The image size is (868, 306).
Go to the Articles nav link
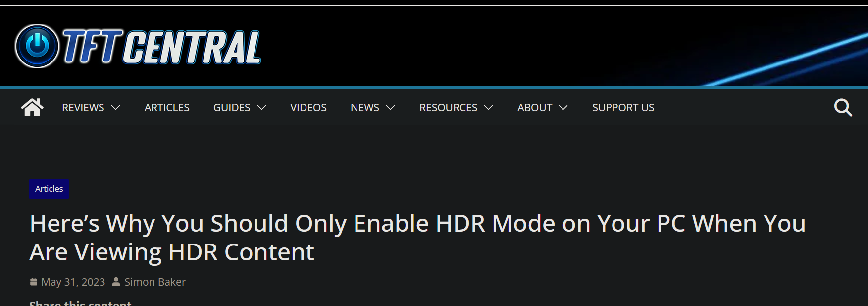[x=167, y=108]
